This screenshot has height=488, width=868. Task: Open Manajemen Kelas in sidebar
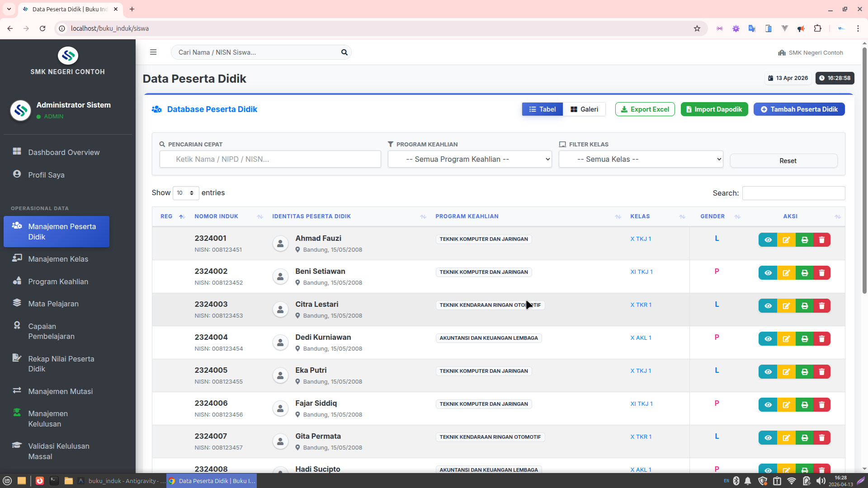pyautogui.click(x=58, y=259)
